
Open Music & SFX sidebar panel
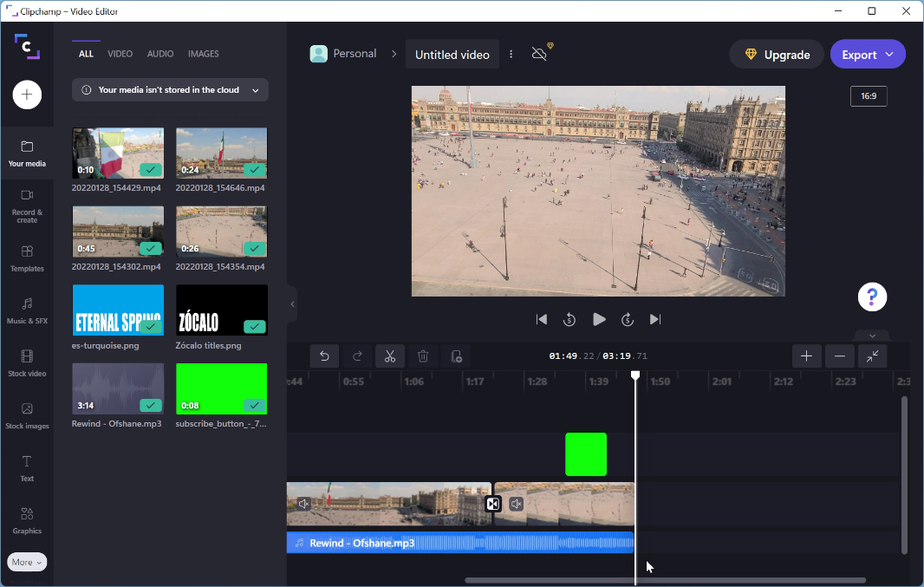[27, 310]
